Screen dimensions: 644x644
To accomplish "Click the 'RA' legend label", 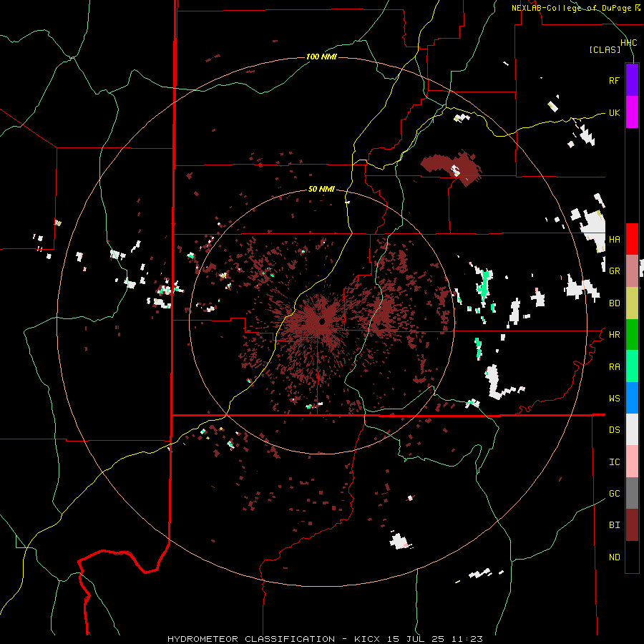I will click(x=614, y=366).
